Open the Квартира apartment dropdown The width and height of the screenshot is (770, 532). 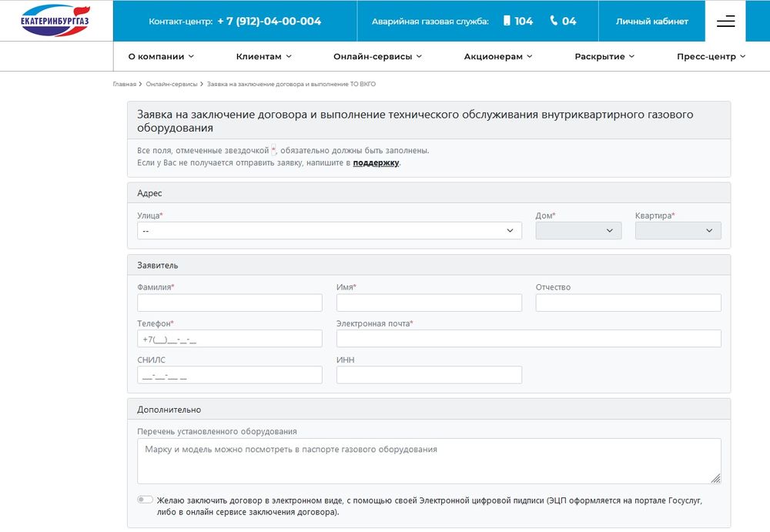click(678, 230)
